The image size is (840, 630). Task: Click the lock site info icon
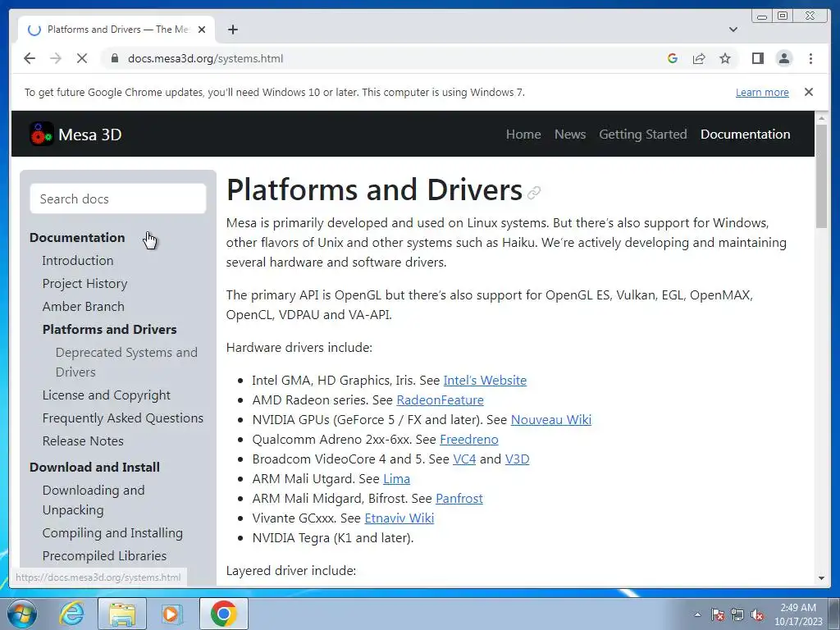click(x=114, y=58)
